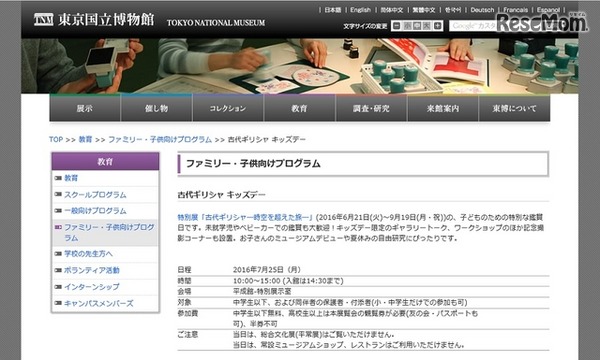Open キャンパスメンバーズ sidebar item
Screen dimensions: 600x360
point(99,303)
